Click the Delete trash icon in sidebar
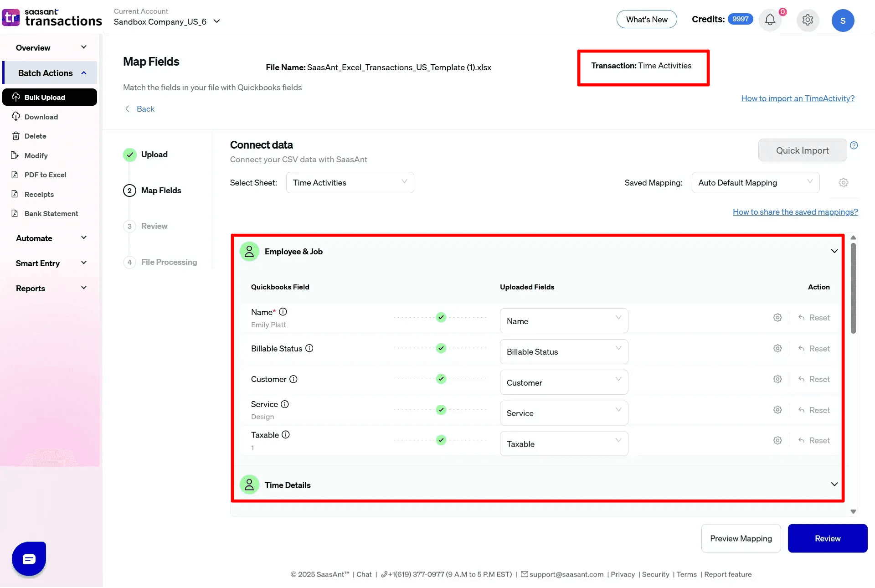Image resolution: width=875 pixels, height=588 pixels. [x=15, y=136]
